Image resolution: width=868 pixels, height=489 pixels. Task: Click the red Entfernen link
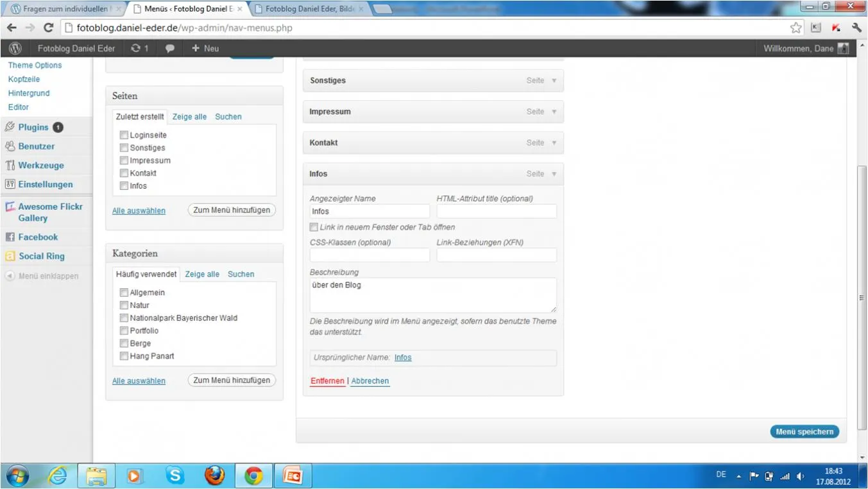(327, 381)
